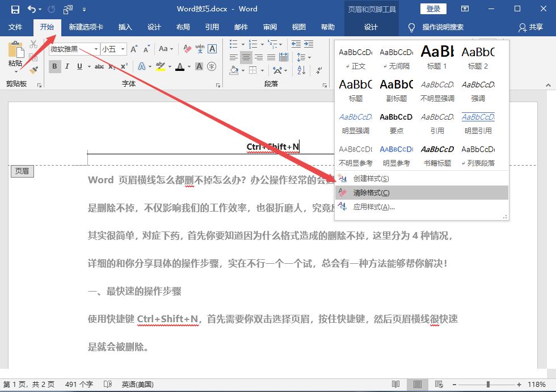Viewport: 556px width, 392px height.
Task: Enable Center alignment
Action: (246, 57)
